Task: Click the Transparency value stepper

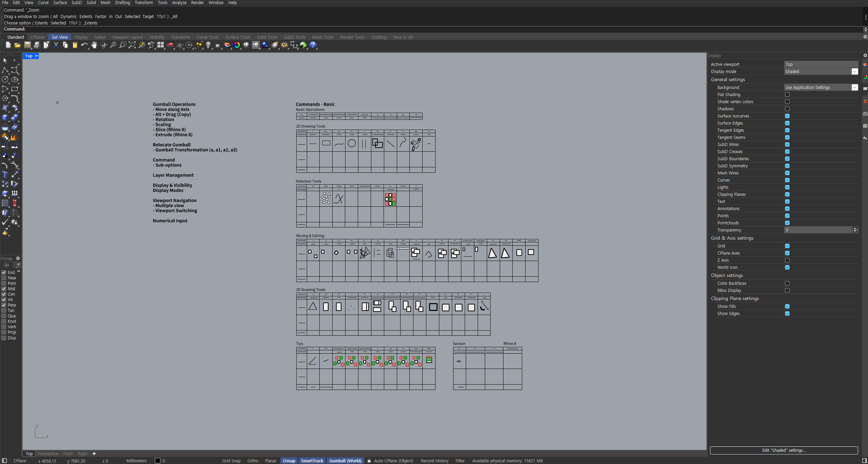Action: point(855,230)
